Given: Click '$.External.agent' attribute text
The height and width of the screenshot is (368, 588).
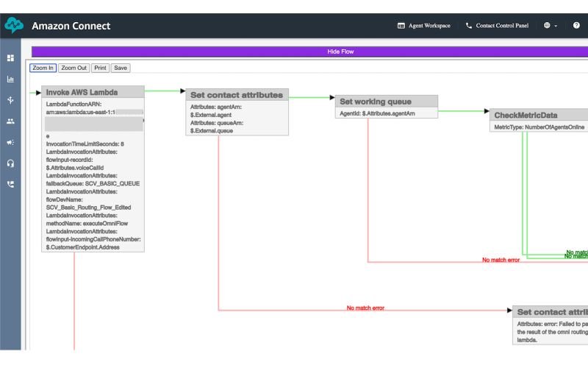Looking at the screenshot, I should click(210, 115).
